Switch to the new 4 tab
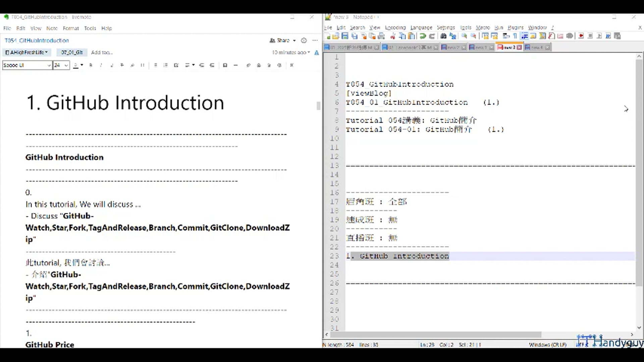 (537, 47)
